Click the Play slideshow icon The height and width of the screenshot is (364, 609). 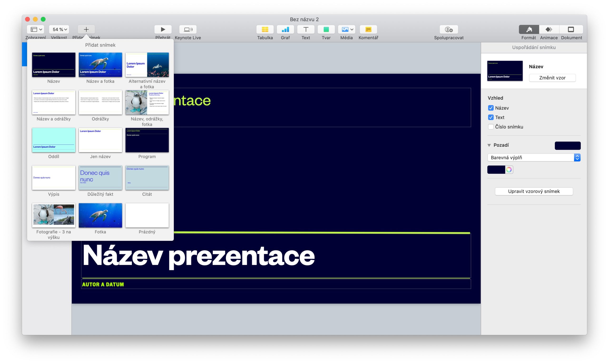(163, 29)
